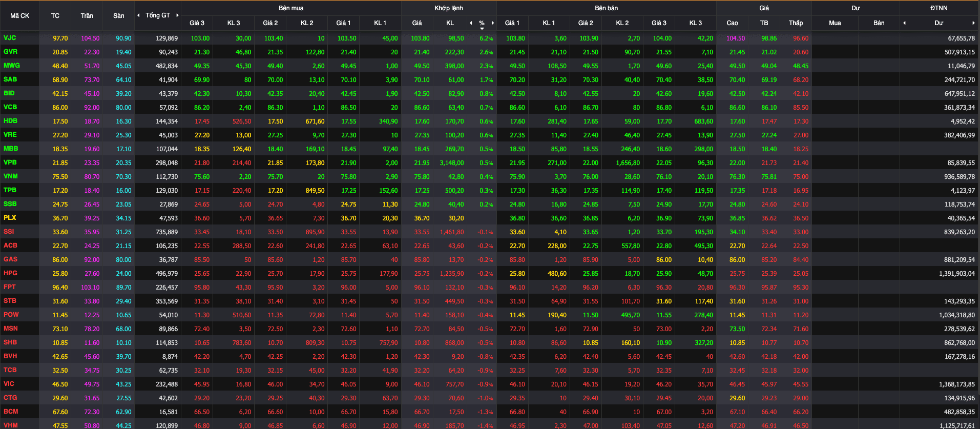Image resolution: width=980 pixels, height=429 pixels.
Task: Sort by the % change column header
Action: point(482,23)
